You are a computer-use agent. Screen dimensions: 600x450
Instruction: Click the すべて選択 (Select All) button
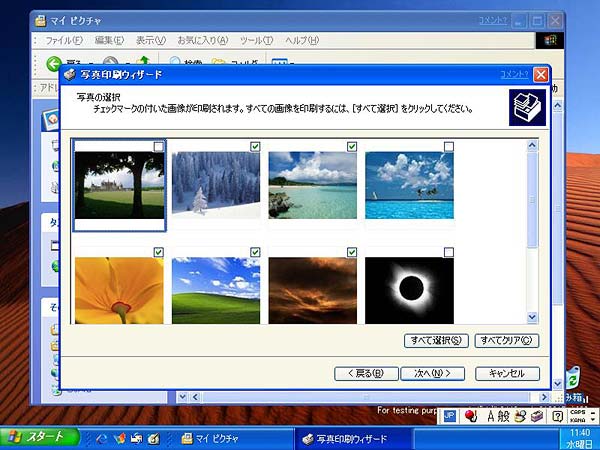[x=436, y=341]
